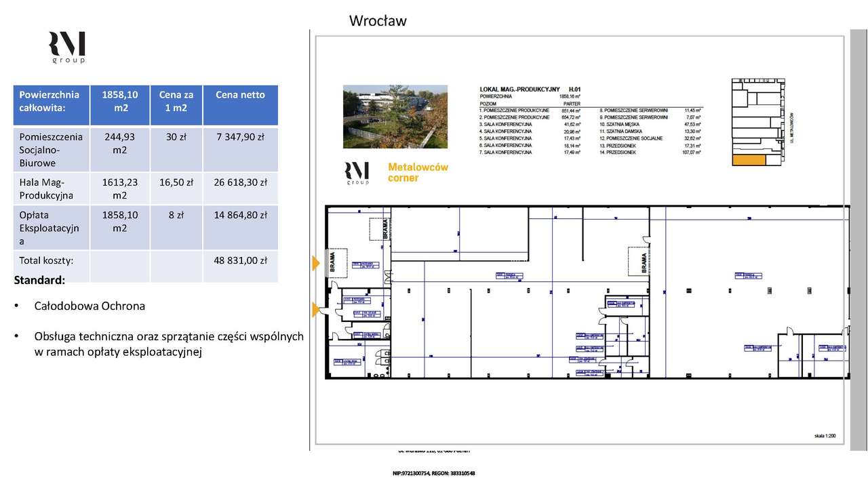The width and height of the screenshot is (868, 488).
Task: Select the "851,44 m²" legend value
Action: [x=571, y=110]
